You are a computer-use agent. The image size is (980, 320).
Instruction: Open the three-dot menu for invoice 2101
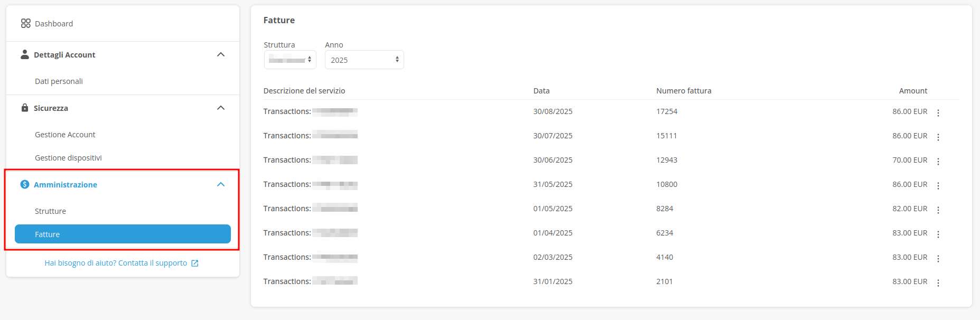(938, 283)
